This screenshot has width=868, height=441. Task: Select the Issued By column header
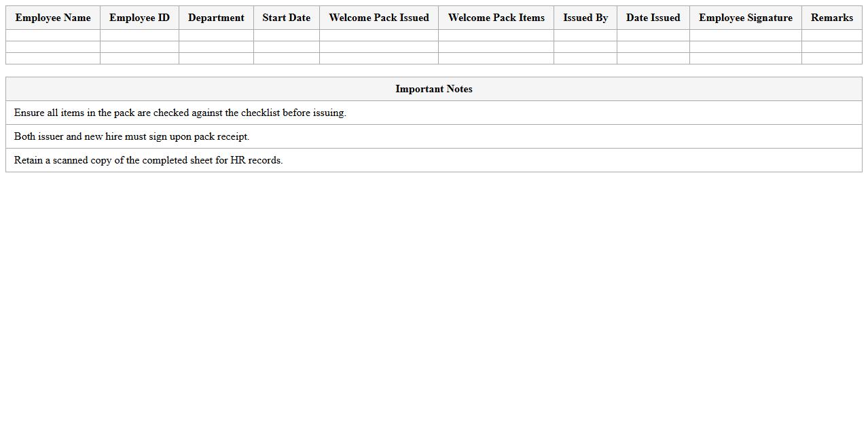585,18
